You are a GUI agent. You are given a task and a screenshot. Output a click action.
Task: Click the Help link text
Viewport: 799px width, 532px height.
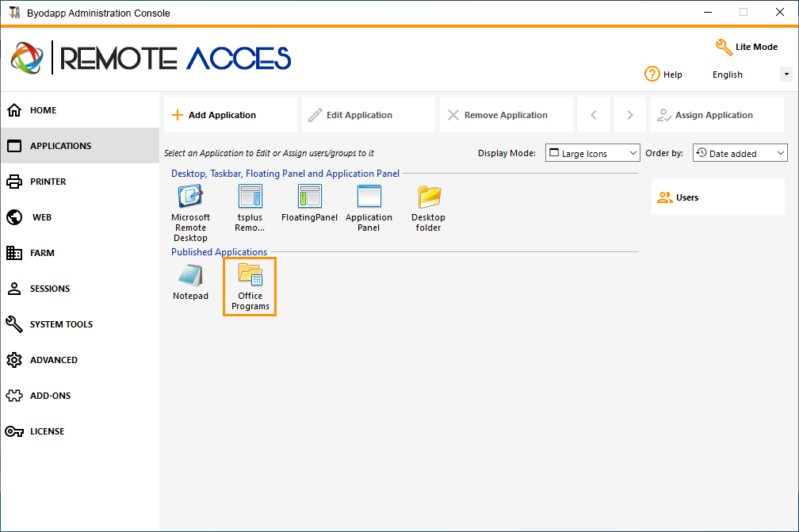(x=673, y=75)
